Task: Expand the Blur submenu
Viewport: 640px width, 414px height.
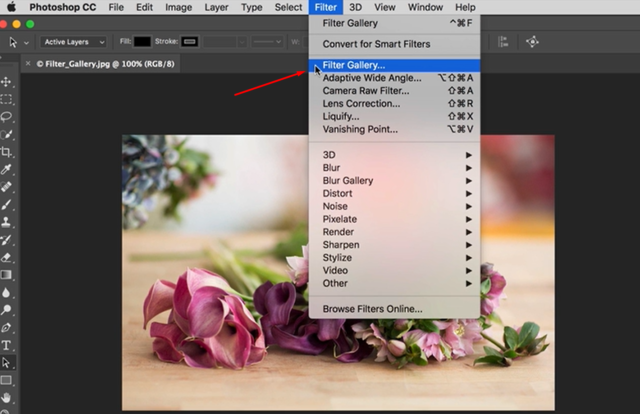Action: [x=394, y=168]
